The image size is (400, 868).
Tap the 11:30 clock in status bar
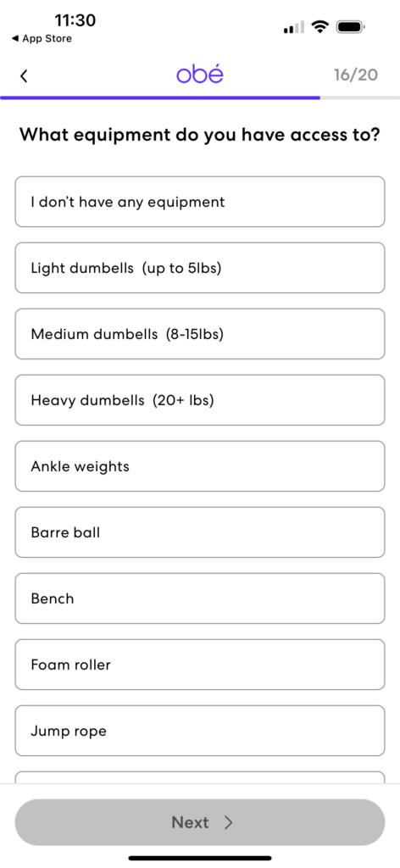pos(75,20)
